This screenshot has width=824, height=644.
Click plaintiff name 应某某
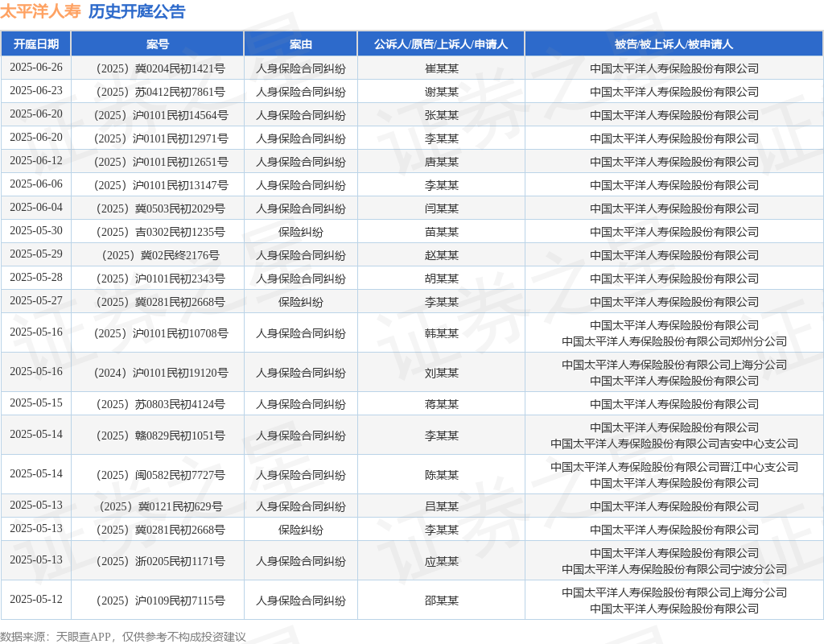[442, 561]
